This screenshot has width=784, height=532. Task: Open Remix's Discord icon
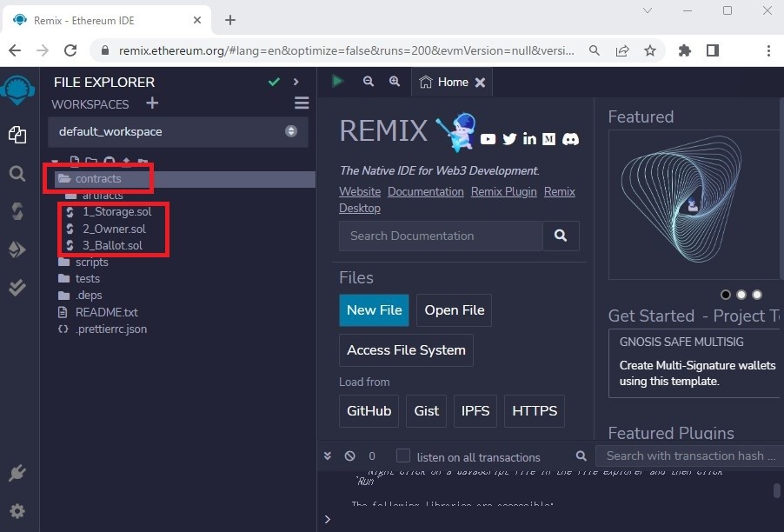click(570, 139)
